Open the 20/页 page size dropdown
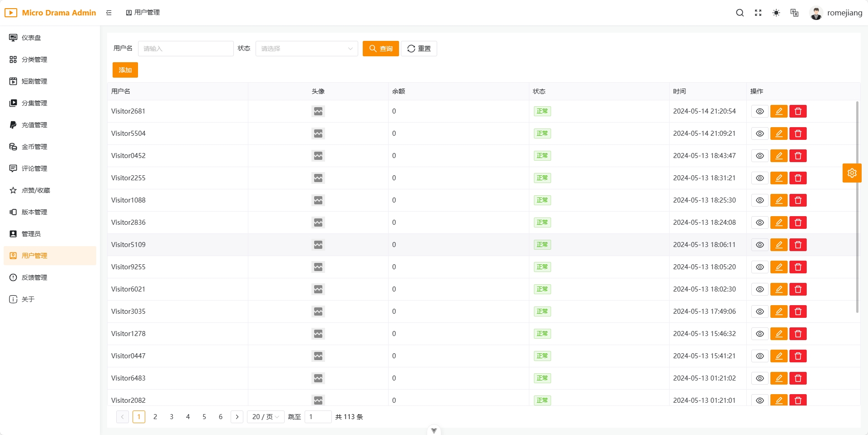The height and width of the screenshot is (435, 868). (x=266, y=417)
